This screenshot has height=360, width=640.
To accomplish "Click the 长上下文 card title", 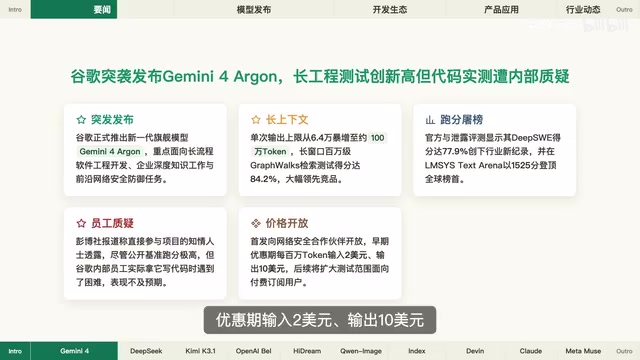I will (x=287, y=120).
